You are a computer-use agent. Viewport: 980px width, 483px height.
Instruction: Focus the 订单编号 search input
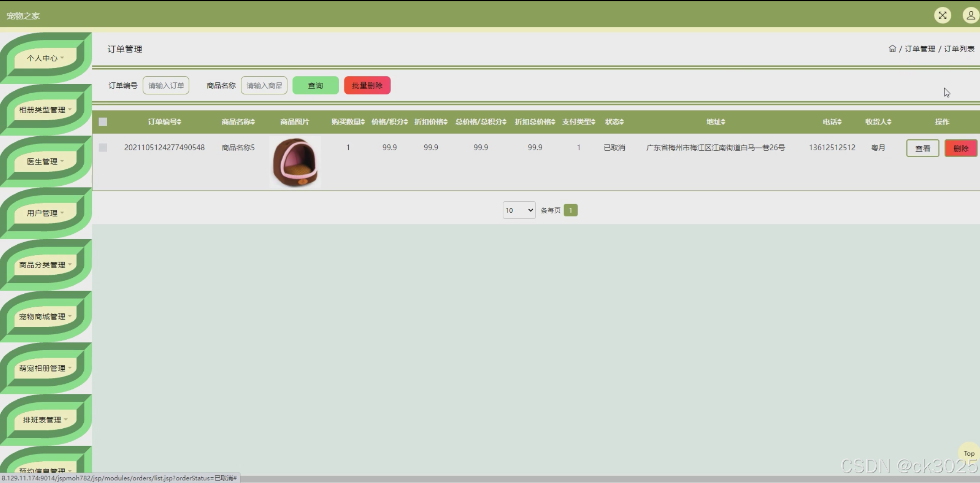tap(166, 85)
